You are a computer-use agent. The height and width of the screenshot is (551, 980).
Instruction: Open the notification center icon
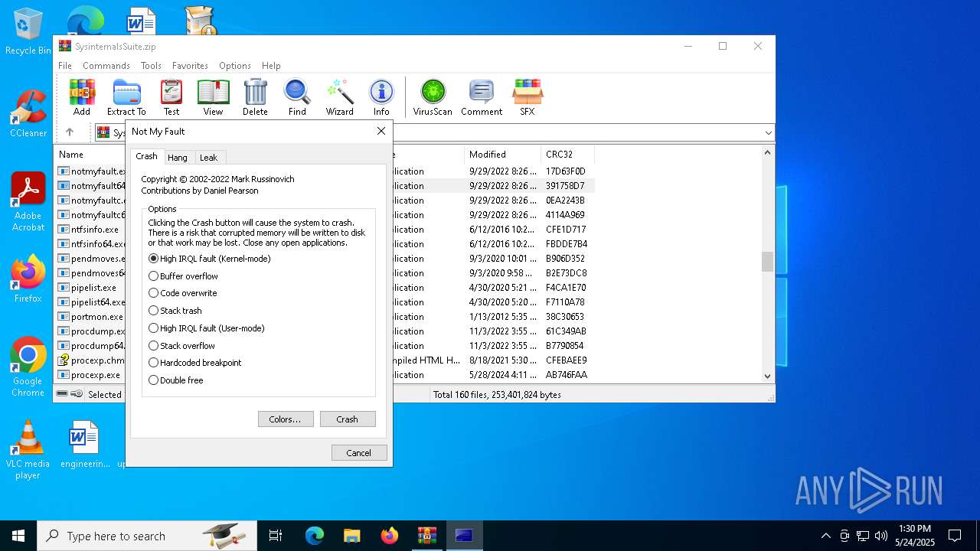point(955,536)
